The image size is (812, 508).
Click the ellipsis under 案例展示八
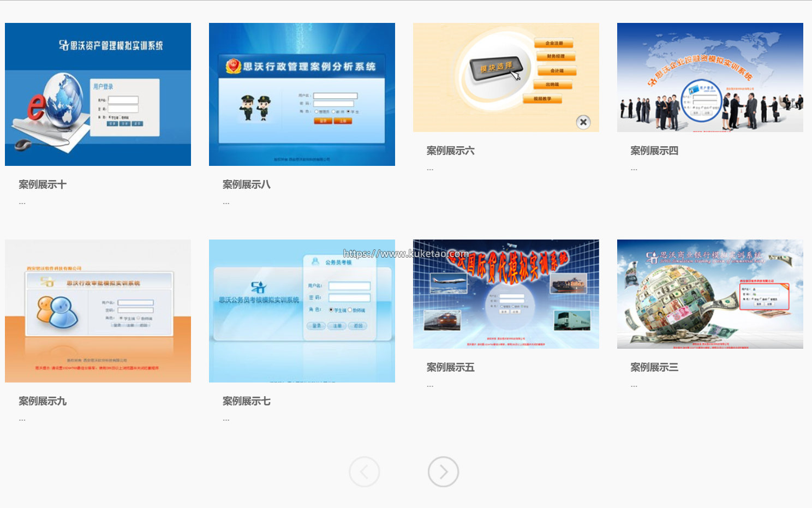pos(226,203)
